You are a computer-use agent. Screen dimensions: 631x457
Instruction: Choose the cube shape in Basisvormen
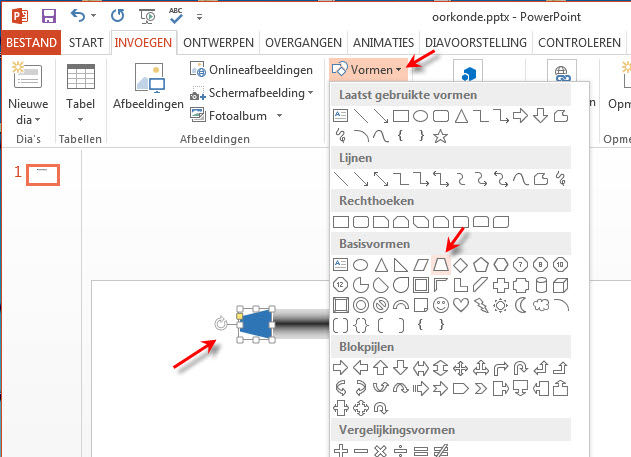(x=561, y=285)
